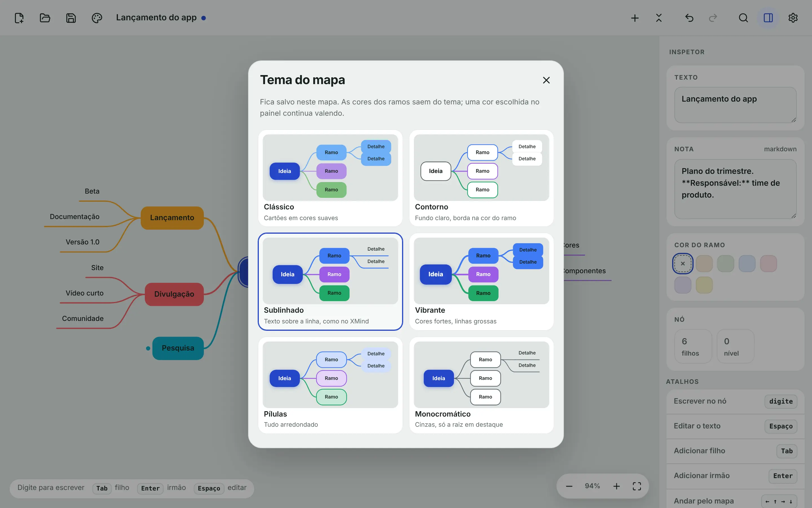Click the Lançamento do app title
The width and height of the screenshot is (812, 508).
point(156,17)
